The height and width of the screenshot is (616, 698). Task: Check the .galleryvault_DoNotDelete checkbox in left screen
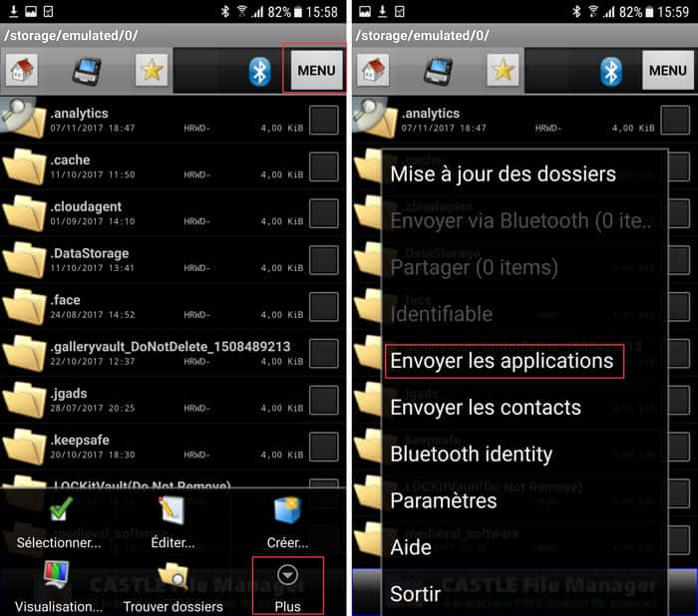[324, 354]
